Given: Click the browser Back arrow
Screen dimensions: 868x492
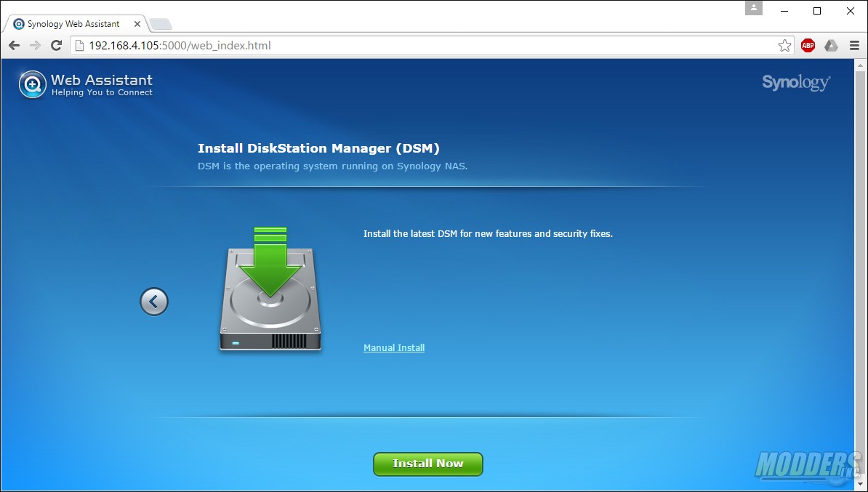Looking at the screenshot, I should click(x=15, y=45).
